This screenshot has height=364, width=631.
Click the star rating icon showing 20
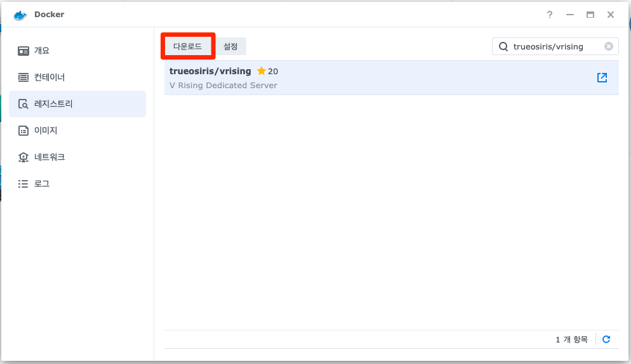coord(261,71)
